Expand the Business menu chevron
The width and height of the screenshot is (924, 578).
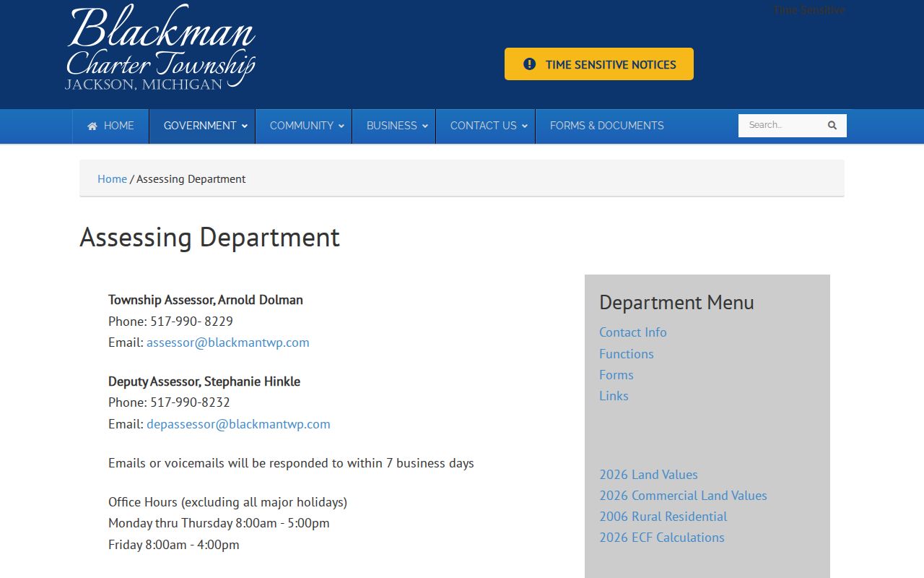click(425, 126)
